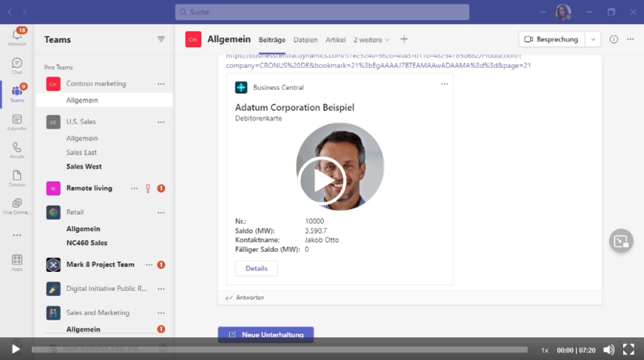
Task: Open the Aktivität notifications icon
Action: pos(17,37)
